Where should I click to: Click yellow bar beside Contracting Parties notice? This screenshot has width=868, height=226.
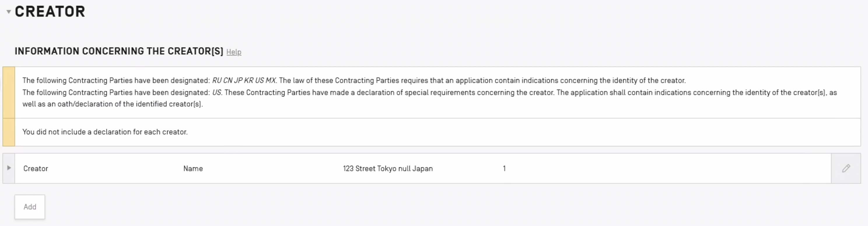9,93
